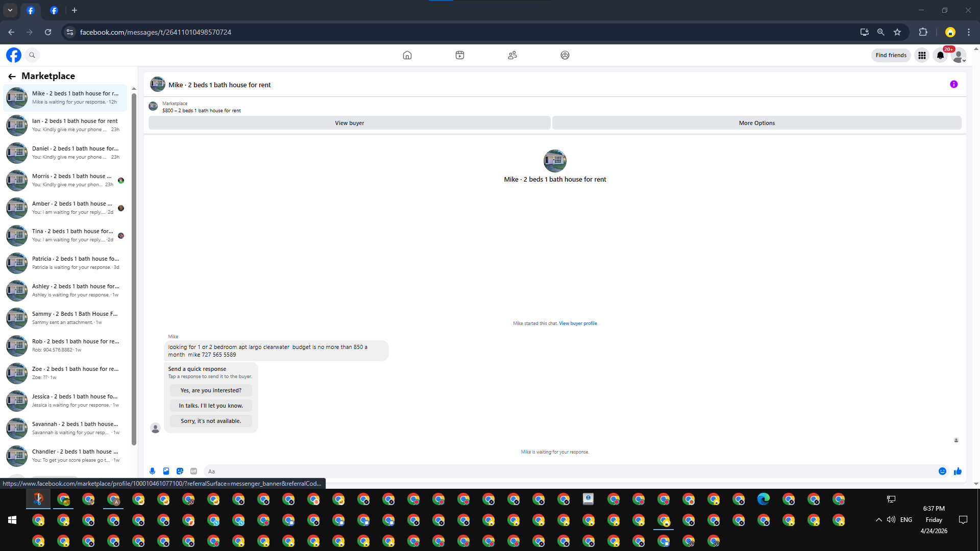This screenshot has width=980, height=551.
Task: Click the Find friends button
Action: tap(891, 55)
